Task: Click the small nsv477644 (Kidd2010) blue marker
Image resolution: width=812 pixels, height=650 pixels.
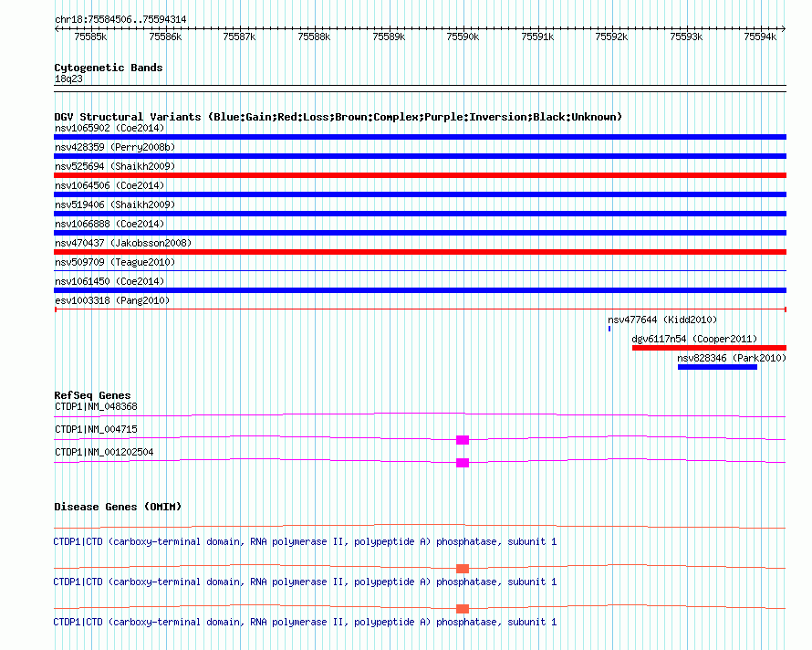Action: [609, 329]
